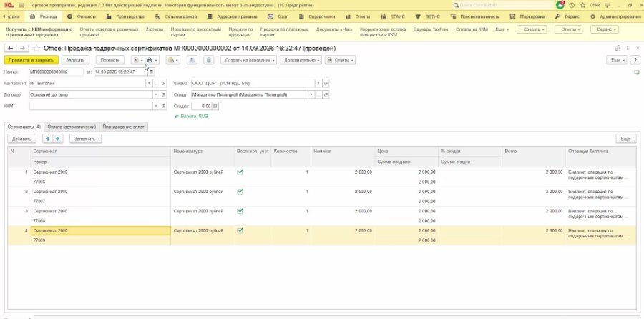Click the Всего column header
The width and height of the screenshot is (644, 319).
[534, 152]
